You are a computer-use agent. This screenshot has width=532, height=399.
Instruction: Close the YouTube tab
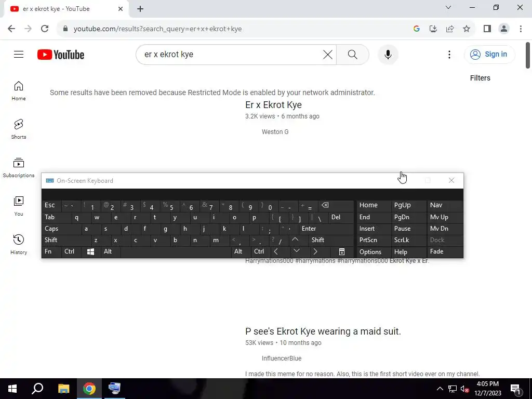[x=121, y=9]
